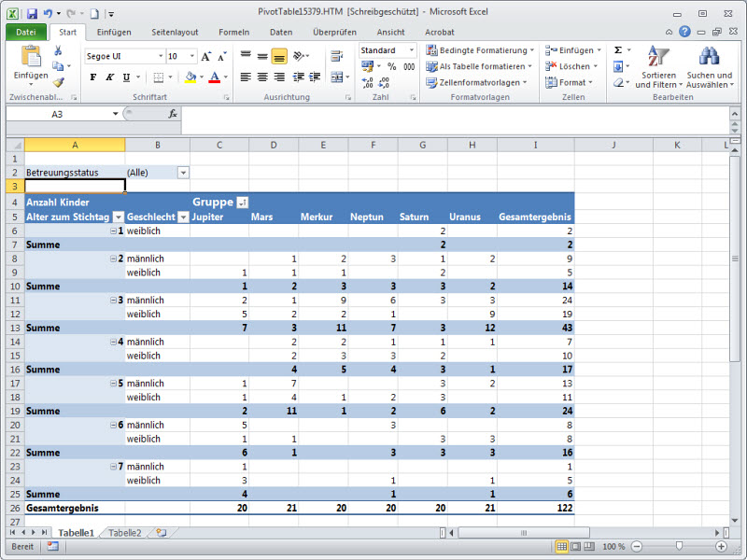Open the Geschlecht field filter dropdown
Image resolution: width=747 pixels, height=560 pixels.
(x=183, y=217)
